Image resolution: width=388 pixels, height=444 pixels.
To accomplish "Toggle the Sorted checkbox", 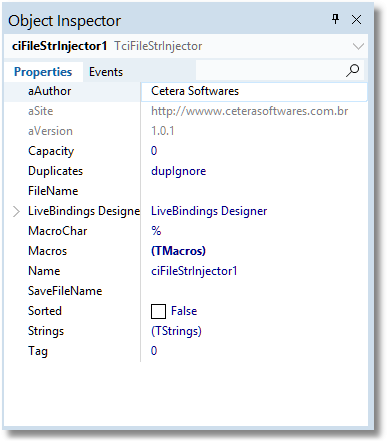I will click(158, 311).
